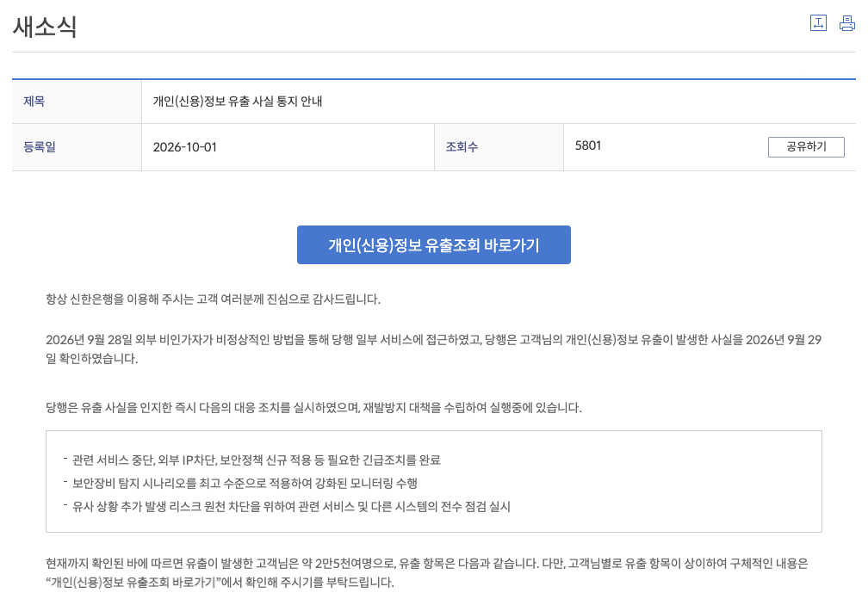Select the title 개인(신용)정보 유출 사실 통지 안내
The width and height of the screenshot is (868, 599).
[238, 102]
